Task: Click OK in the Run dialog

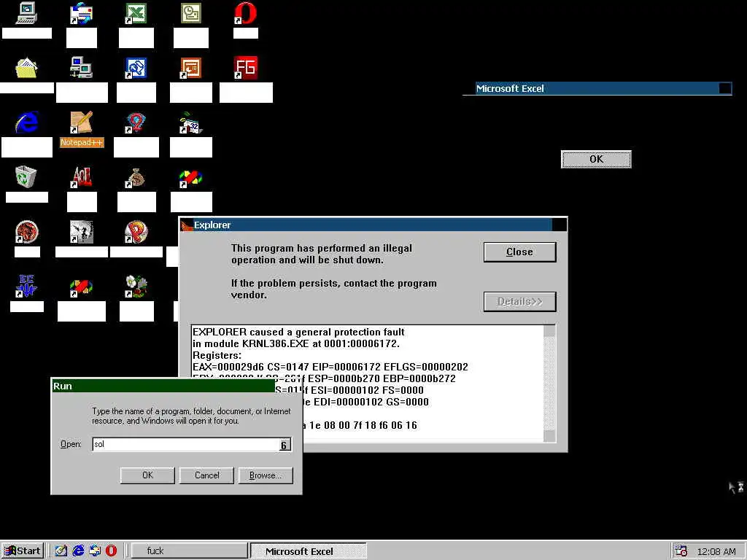Action: tap(147, 475)
